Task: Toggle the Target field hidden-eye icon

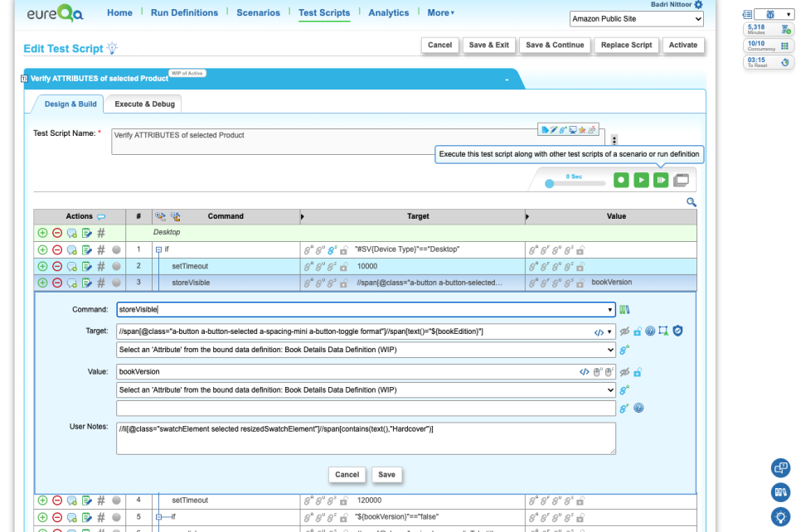Action: (x=624, y=331)
